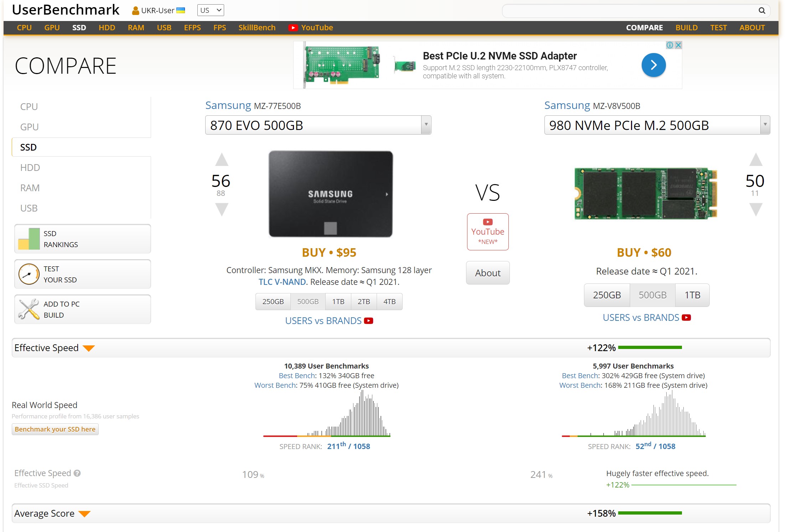Click into the top search field
Image resolution: width=786 pixels, height=532 pixels.
tap(636, 11)
